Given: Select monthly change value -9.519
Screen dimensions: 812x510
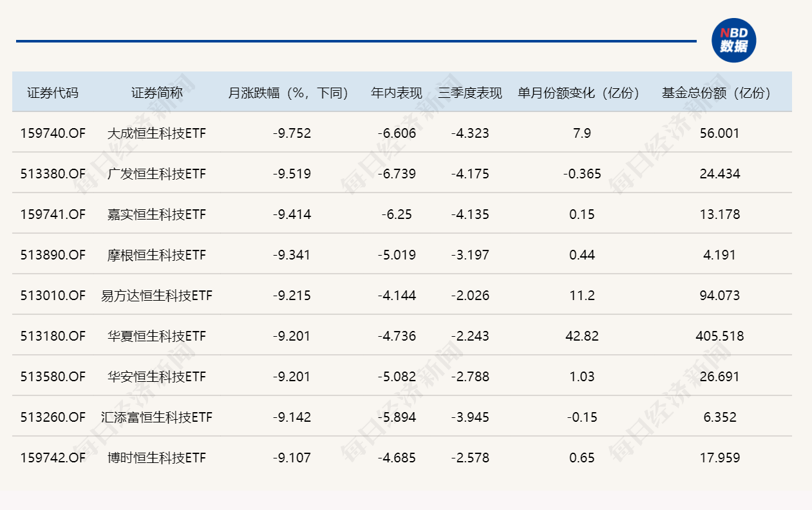Looking at the screenshot, I should pyautogui.click(x=292, y=174).
